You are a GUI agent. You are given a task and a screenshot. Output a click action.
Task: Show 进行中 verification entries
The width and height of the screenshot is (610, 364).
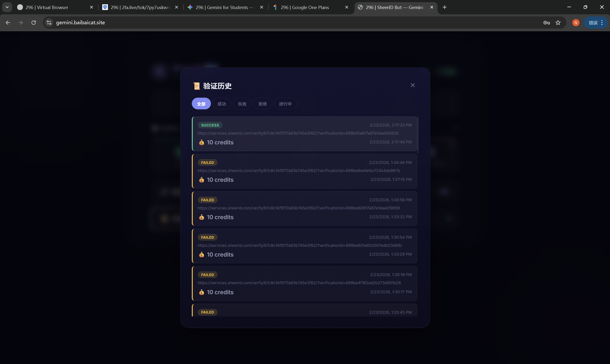[x=285, y=104]
